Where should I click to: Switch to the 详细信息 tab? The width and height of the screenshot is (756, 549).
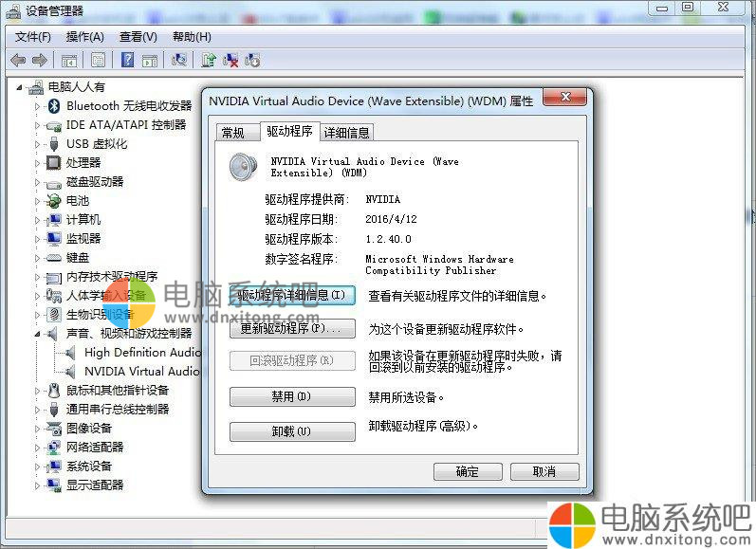[346, 132]
